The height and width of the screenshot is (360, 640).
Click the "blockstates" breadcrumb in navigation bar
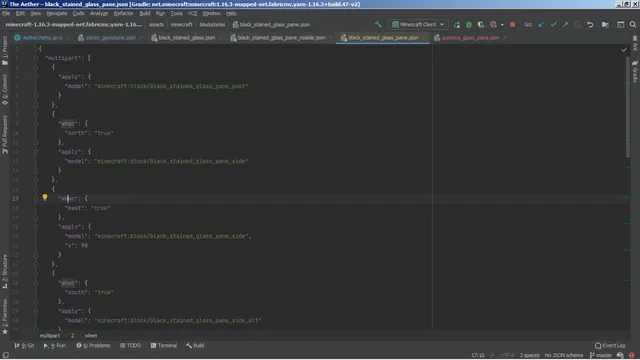point(212,24)
